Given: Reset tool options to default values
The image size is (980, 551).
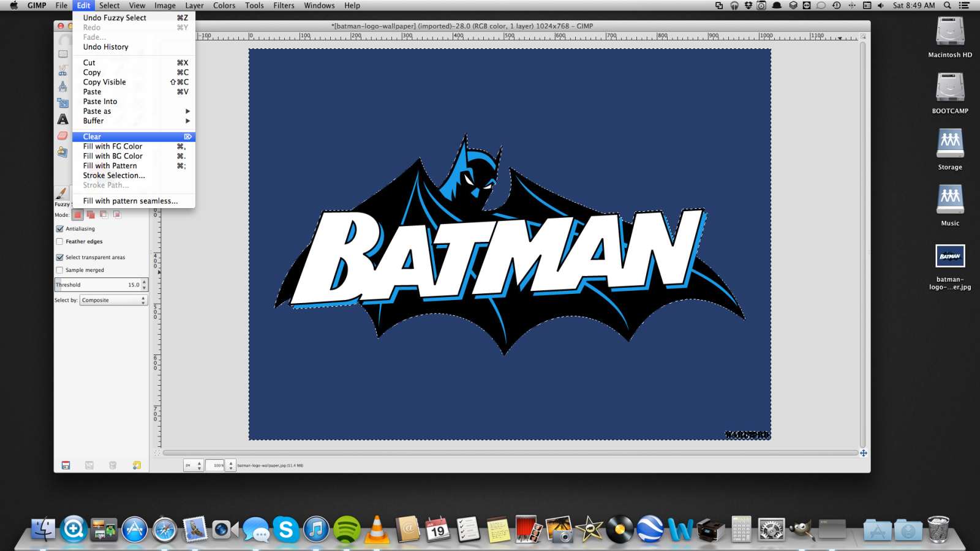Looking at the screenshot, I should click(137, 465).
